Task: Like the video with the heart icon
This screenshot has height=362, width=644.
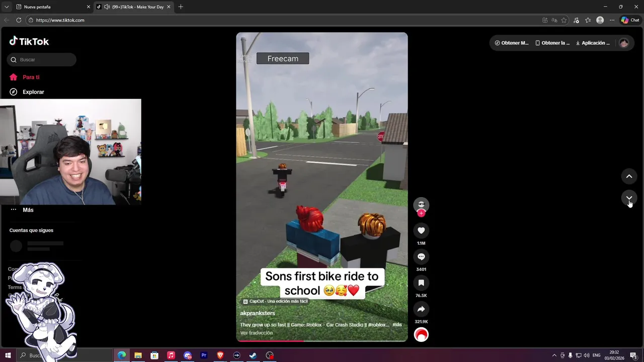Action: coord(421,230)
